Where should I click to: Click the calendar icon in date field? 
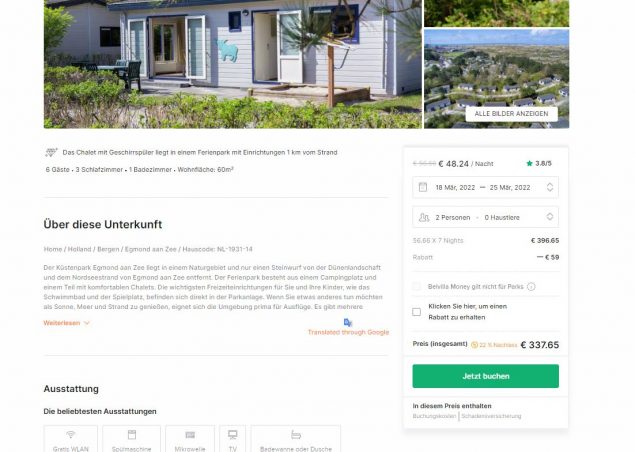click(x=423, y=187)
